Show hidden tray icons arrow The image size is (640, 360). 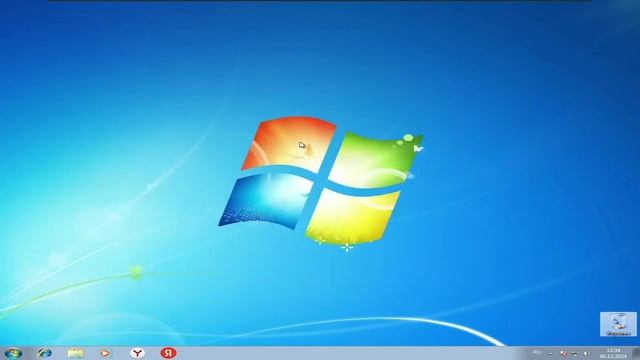pos(550,353)
